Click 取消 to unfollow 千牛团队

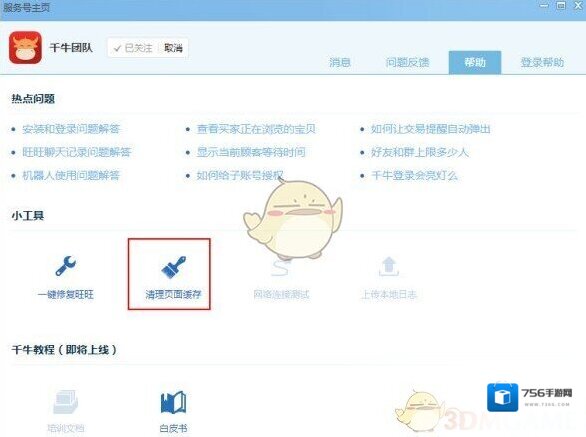tap(173, 48)
